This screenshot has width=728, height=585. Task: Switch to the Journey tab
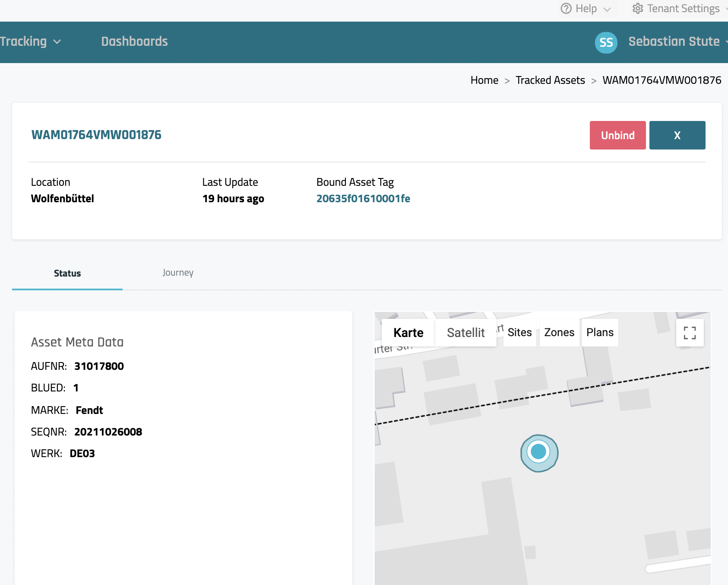178,273
